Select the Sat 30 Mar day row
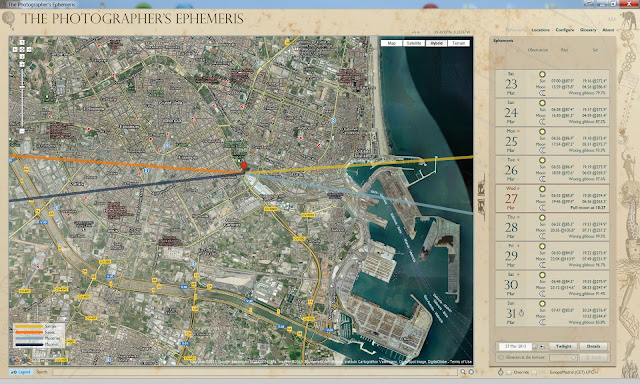Viewport: 640px width, 384px height. tap(552, 284)
